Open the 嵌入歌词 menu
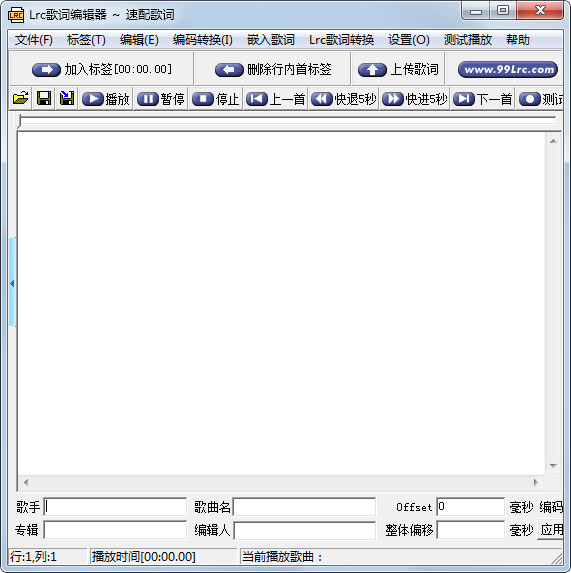 point(270,39)
